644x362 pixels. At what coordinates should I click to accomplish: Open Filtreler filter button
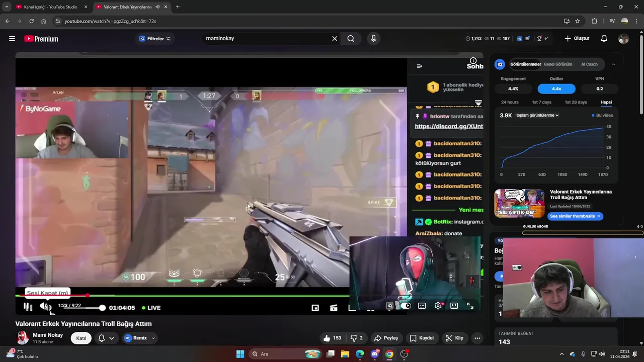(x=155, y=39)
